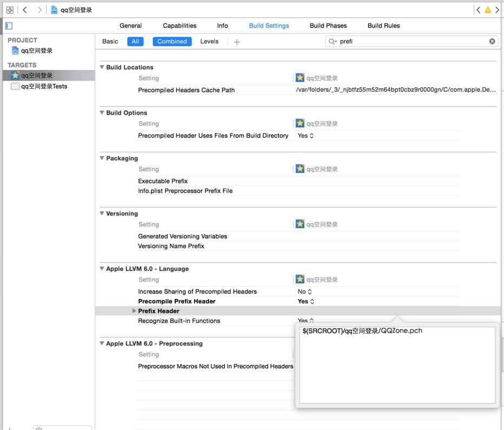Expand the Prefix Header row triangle

pyautogui.click(x=134, y=311)
